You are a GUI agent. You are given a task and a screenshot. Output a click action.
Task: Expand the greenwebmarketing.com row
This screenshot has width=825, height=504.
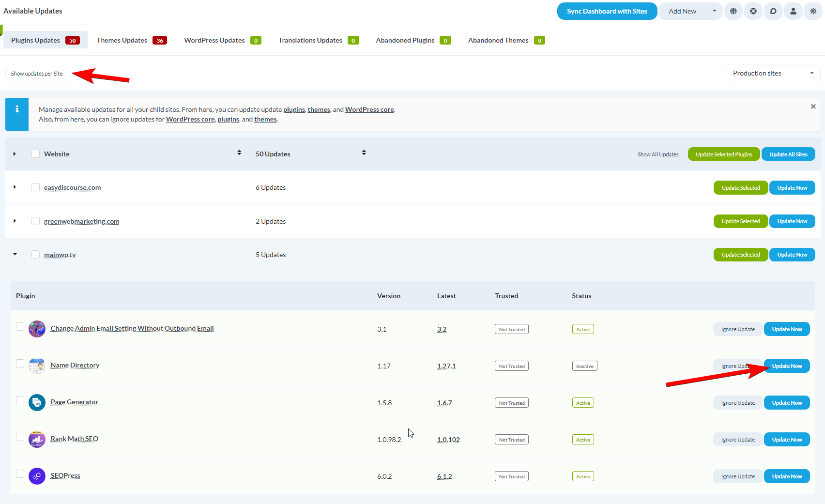(x=15, y=221)
